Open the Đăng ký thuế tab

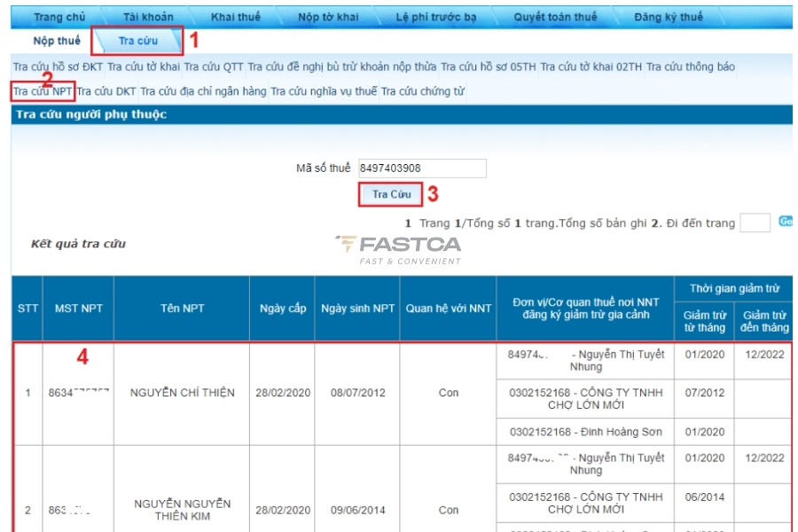[x=669, y=17]
